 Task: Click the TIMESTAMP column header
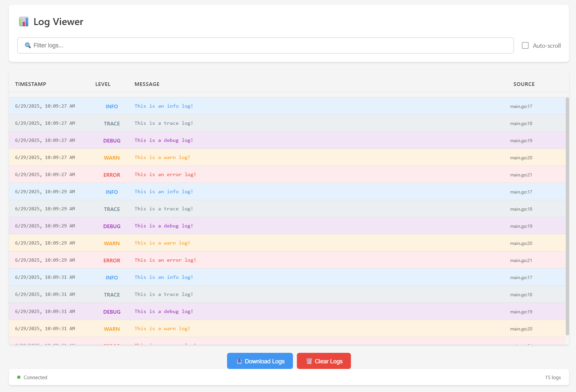click(x=31, y=84)
